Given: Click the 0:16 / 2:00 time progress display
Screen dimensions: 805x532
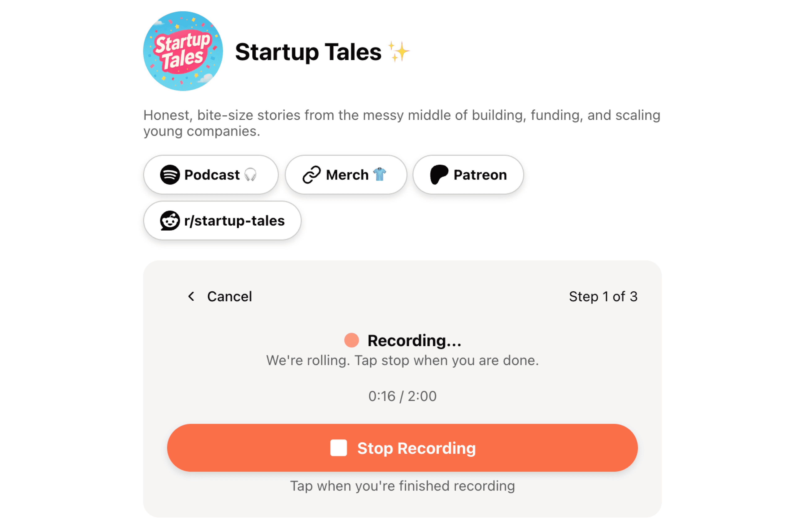Looking at the screenshot, I should click(x=402, y=396).
